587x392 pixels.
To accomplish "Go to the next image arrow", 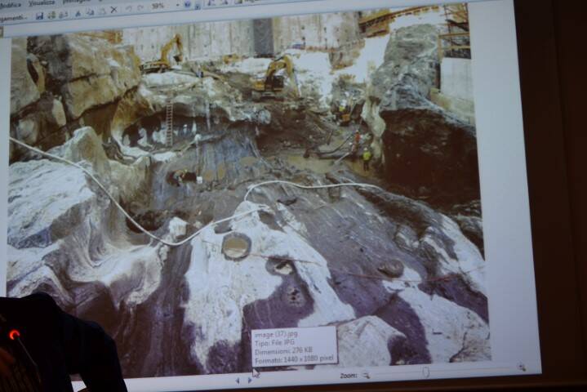I will 250,380.
